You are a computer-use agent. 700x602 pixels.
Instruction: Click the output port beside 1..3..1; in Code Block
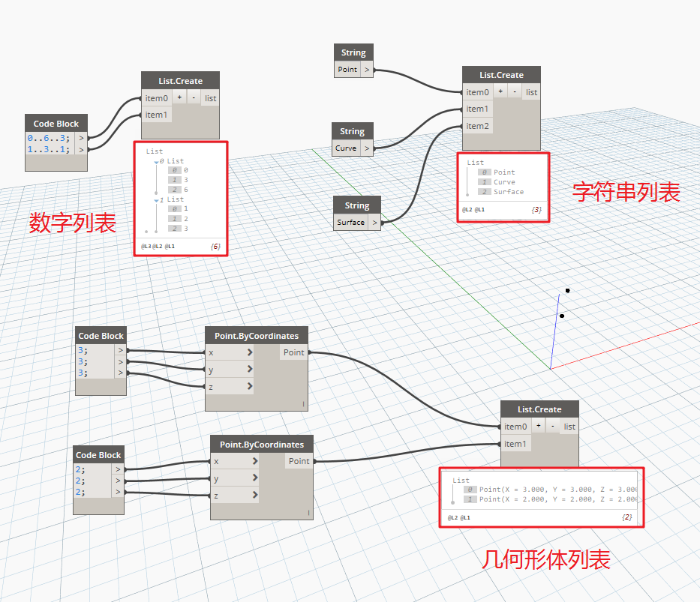coord(81,150)
